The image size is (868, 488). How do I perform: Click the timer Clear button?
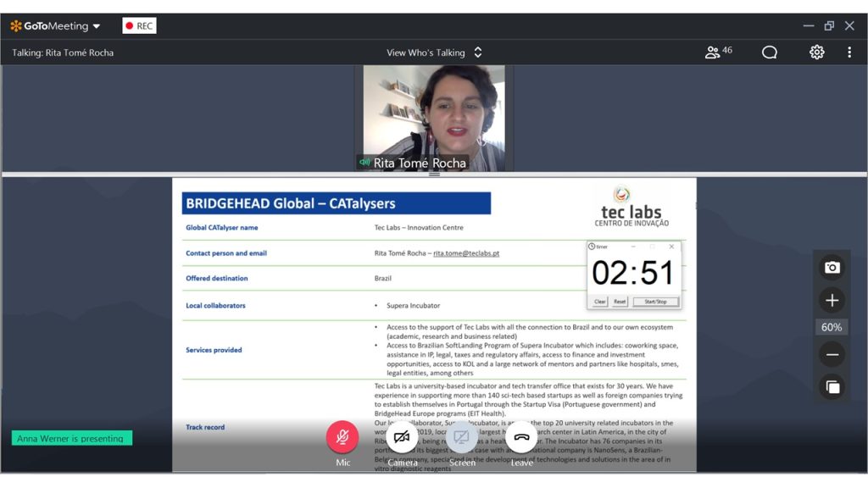coord(599,302)
